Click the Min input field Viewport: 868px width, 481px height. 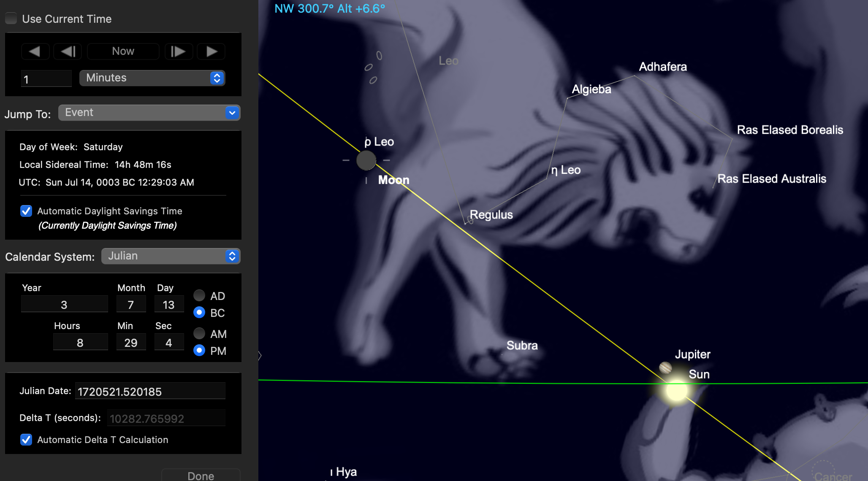(x=131, y=342)
